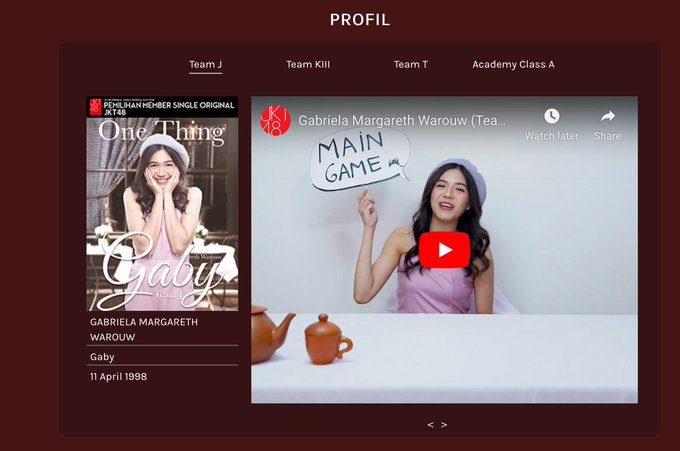Open the JKT48 channel logo on the video
The width and height of the screenshot is (680, 451).
[x=275, y=121]
